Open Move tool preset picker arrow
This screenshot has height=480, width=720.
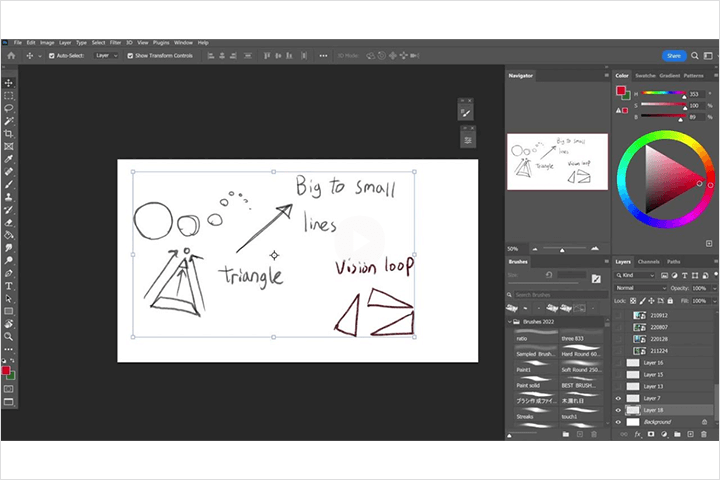[x=40, y=56]
